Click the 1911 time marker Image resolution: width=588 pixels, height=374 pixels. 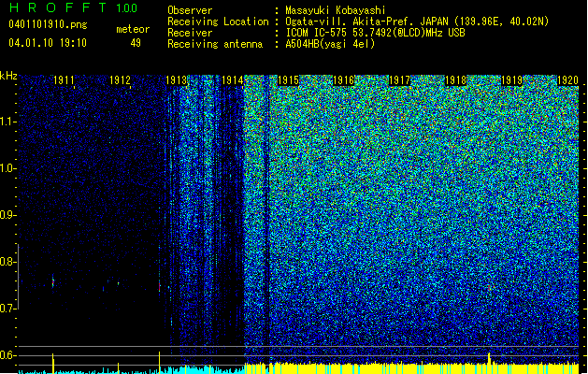(64, 80)
